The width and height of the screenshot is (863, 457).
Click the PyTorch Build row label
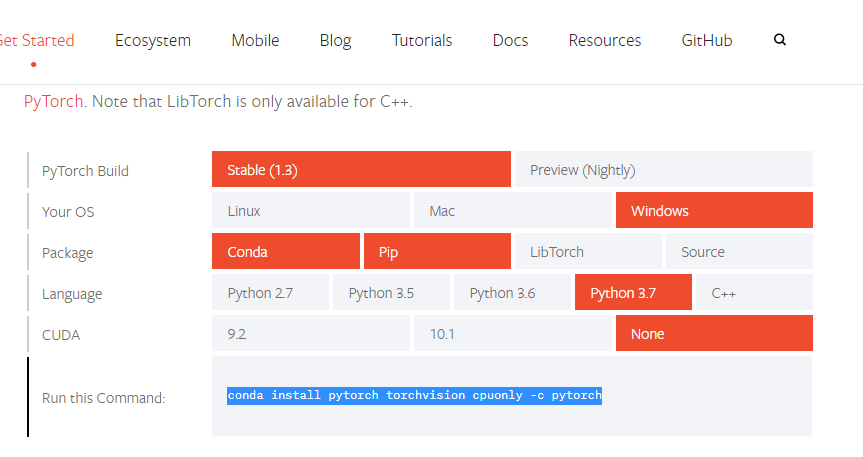tap(85, 171)
